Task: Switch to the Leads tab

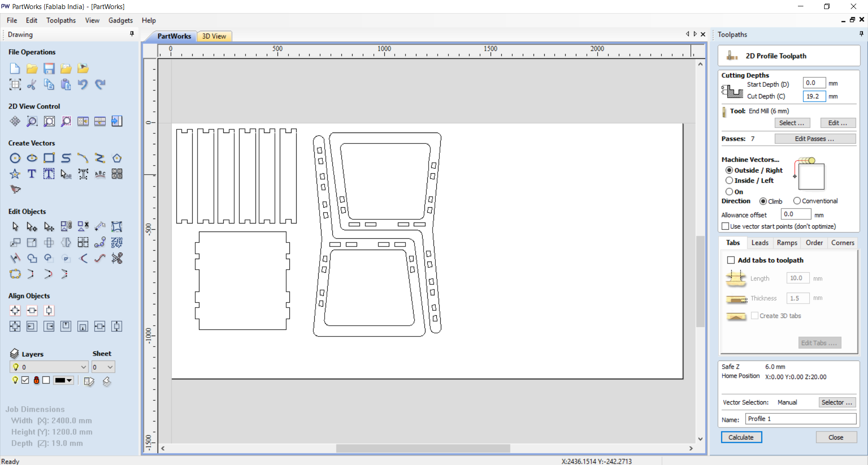Action: point(759,243)
